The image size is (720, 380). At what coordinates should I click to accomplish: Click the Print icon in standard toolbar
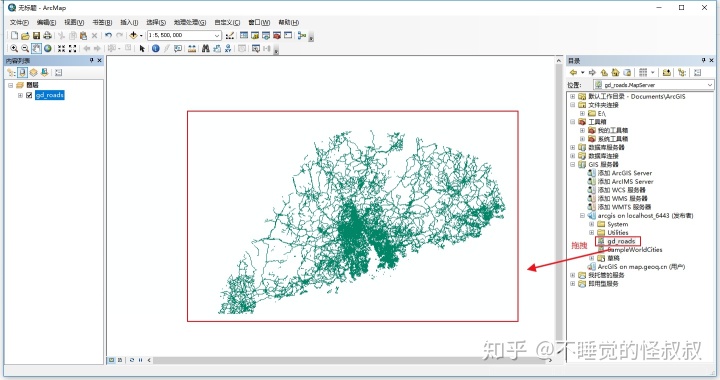47,35
